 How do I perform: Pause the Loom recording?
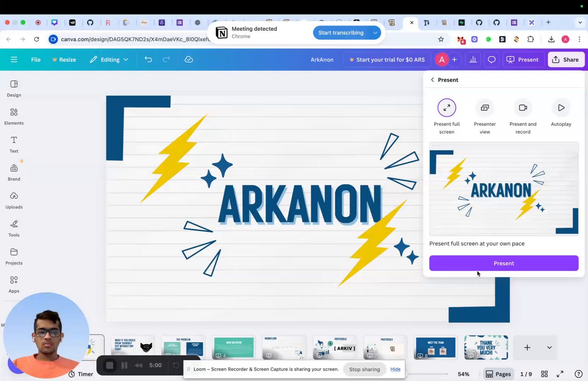coord(124,365)
